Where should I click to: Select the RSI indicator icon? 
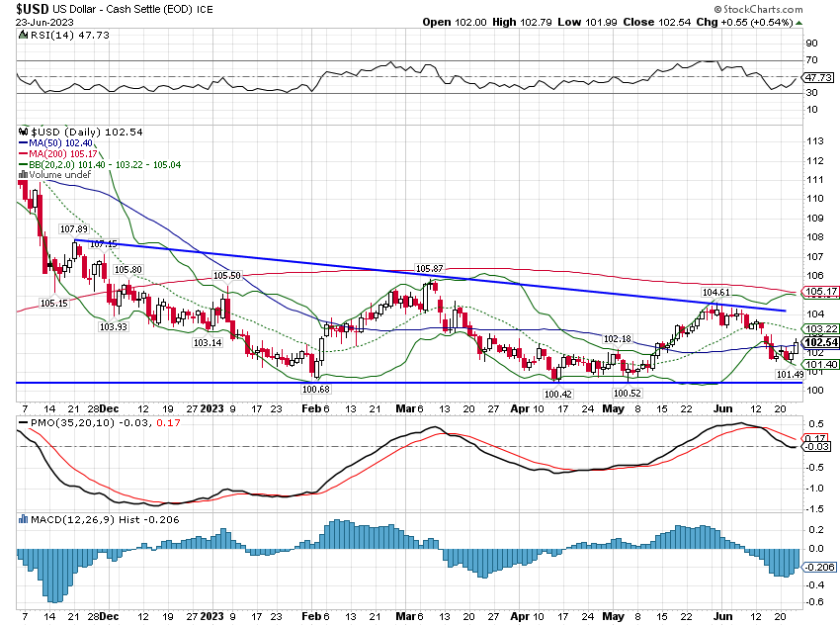click(22, 34)
